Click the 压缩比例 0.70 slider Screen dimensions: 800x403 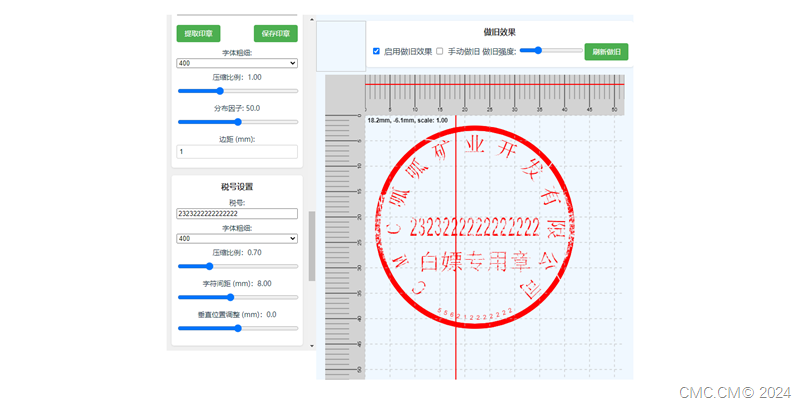coord(238,266)
